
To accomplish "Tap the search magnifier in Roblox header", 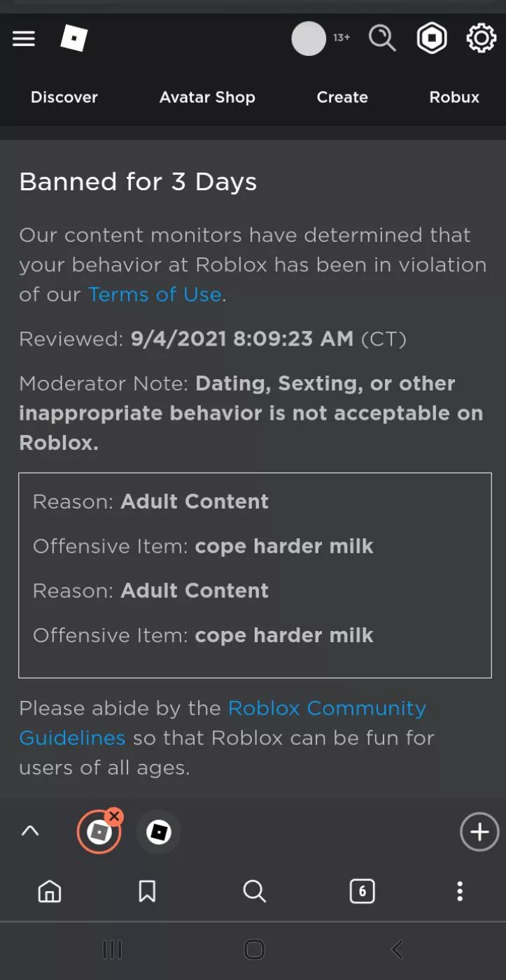I will point(382,38).
